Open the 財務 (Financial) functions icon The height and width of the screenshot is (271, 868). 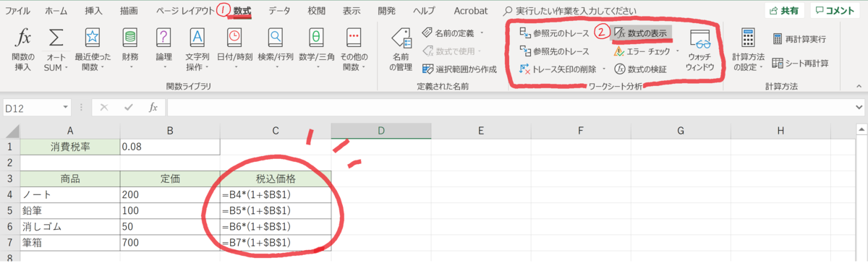[130, 37]
